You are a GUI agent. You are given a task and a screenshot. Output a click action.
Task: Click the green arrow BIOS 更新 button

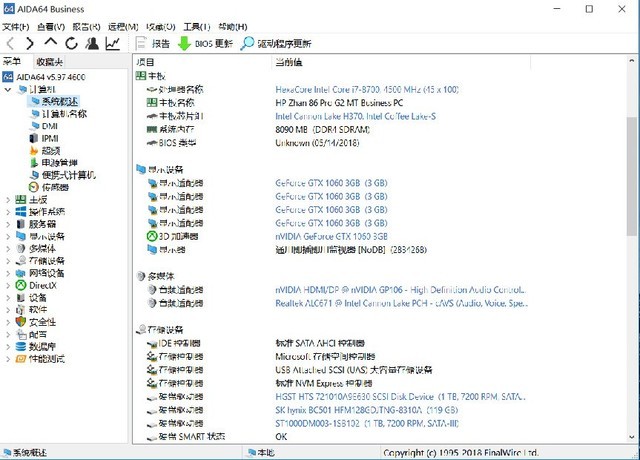click(x=205, y=43)
